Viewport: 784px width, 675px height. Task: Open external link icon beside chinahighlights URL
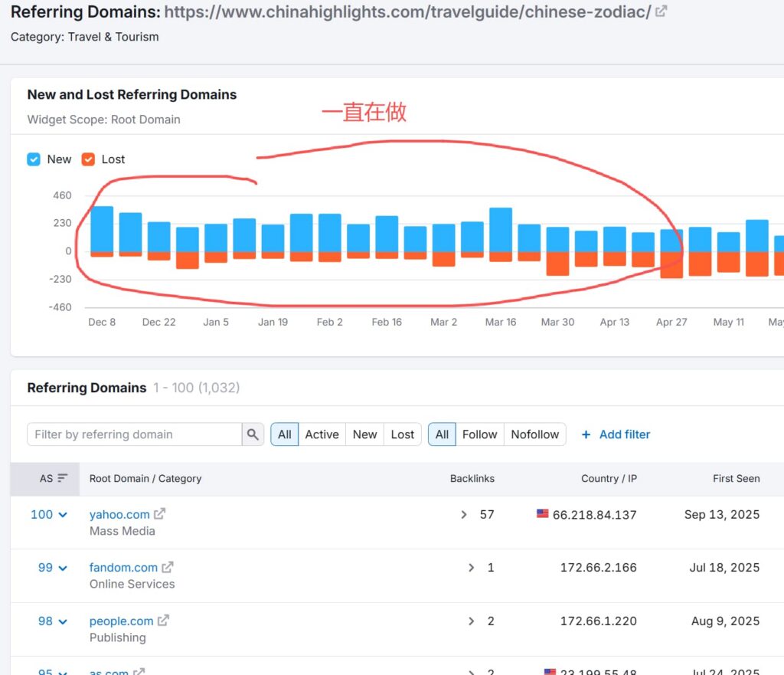click(661, 11)
